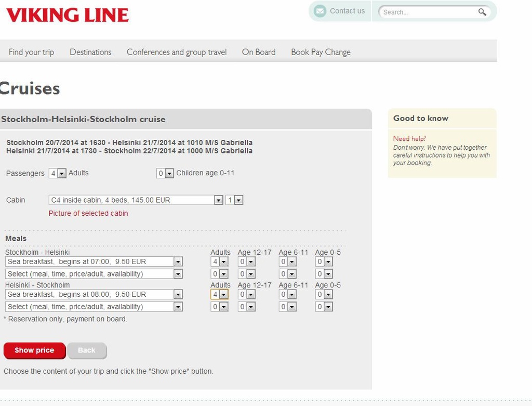This screenshot has height=406, width=532.
Task: Click Stockholm-Helsinki-Stockholm cruise heading
Action: (83, 119)
